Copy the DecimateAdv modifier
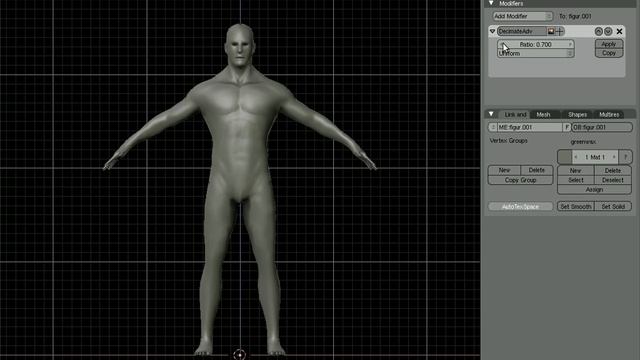 point(609,53)
